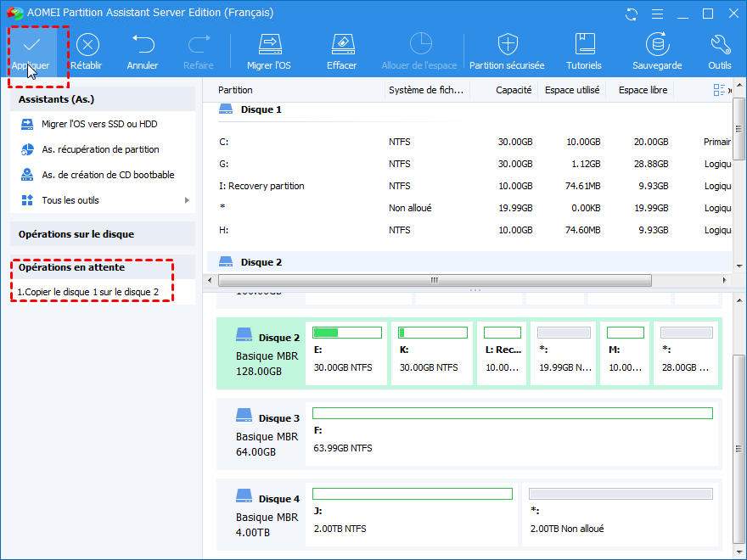747x560 pixels.
Task: Select 2.00TB Non alloué block on Disque 4
Action: pyautogui.click(x=621, y=514)
